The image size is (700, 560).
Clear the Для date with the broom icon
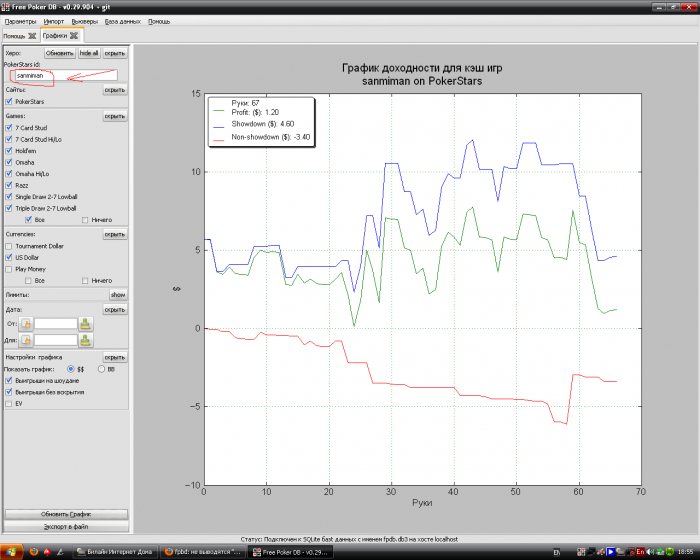85,340
